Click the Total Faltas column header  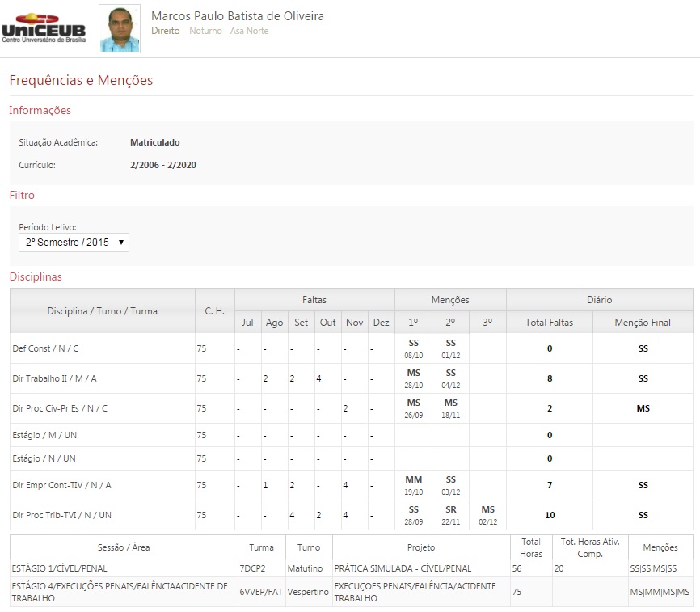tap(549, 322)
